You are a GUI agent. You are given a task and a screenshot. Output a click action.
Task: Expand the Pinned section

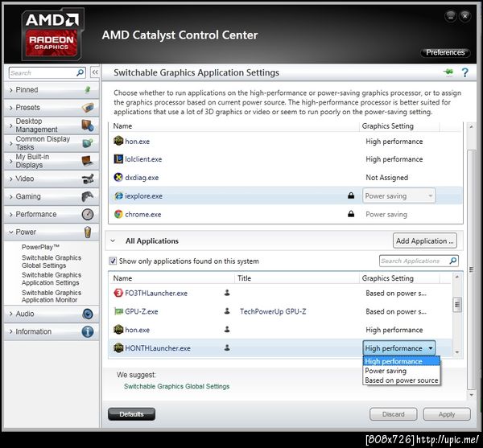[x=11, y=90]
